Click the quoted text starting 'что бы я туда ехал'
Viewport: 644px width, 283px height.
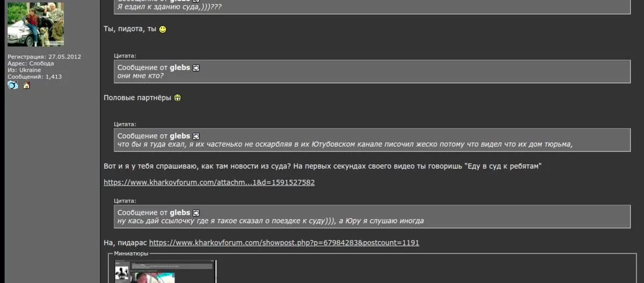(345, 144)
